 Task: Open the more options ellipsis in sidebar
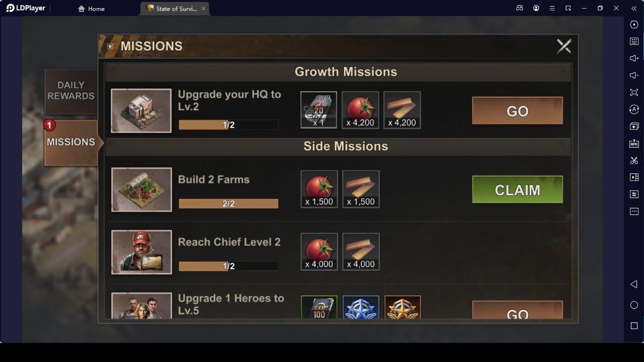(634, 212)
